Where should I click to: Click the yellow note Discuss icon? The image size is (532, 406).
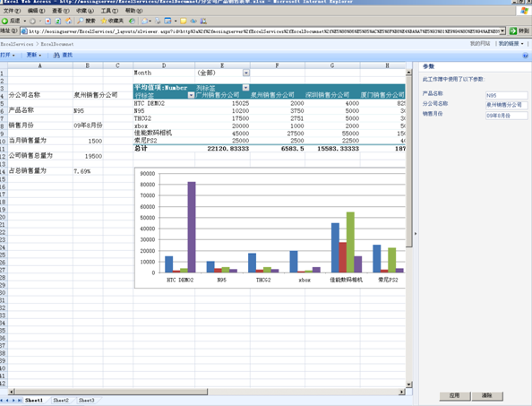pos(184,21)
